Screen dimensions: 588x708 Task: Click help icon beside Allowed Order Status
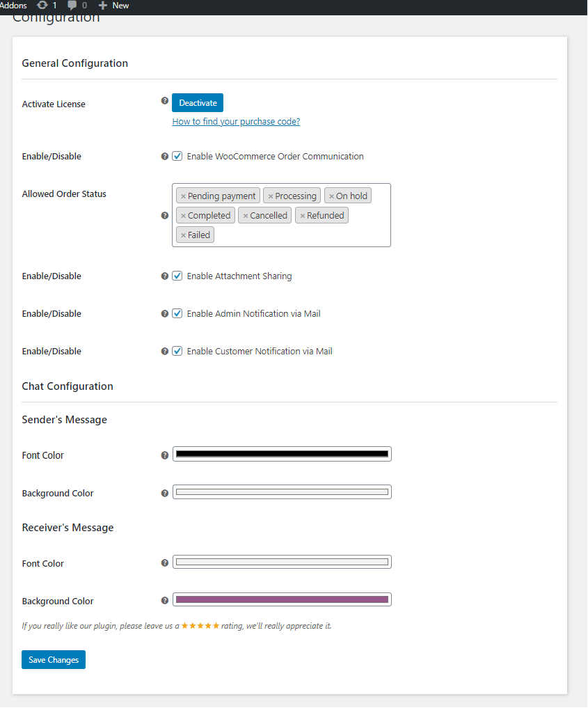pos(165,216)
